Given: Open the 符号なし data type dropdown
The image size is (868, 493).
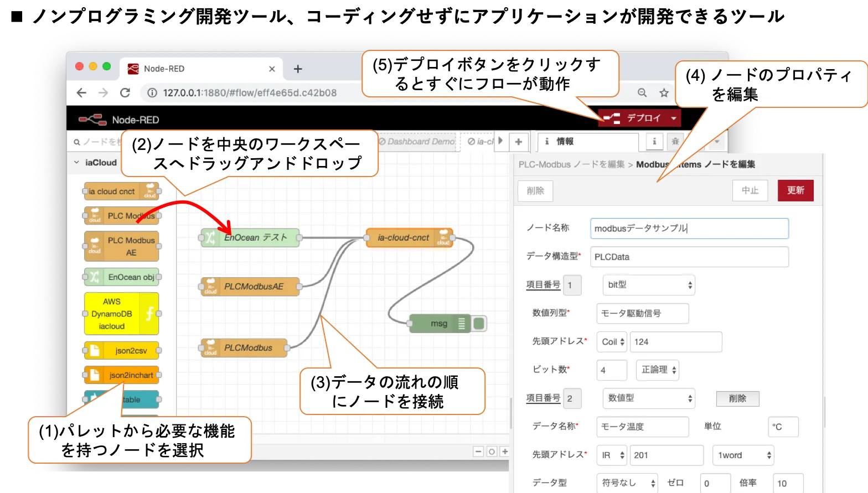Looking at the screenshot, I should click(x=627, y=483).
